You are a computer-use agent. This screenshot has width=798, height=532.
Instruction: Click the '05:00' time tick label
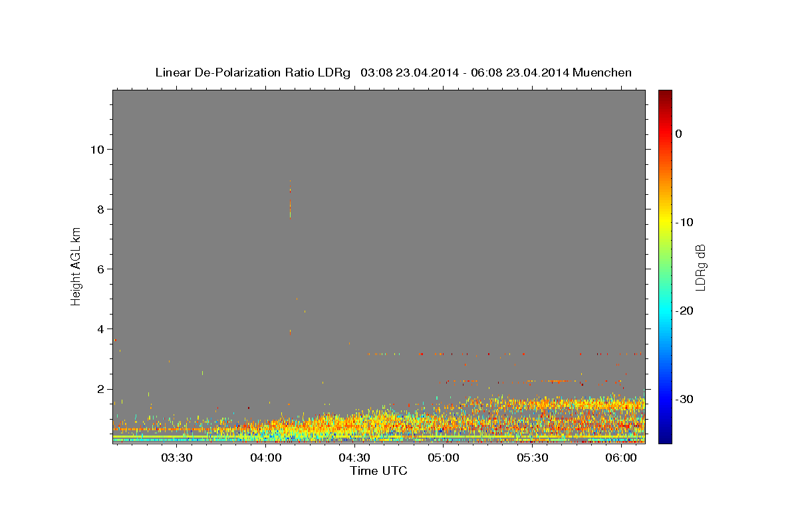click(444, 458)
